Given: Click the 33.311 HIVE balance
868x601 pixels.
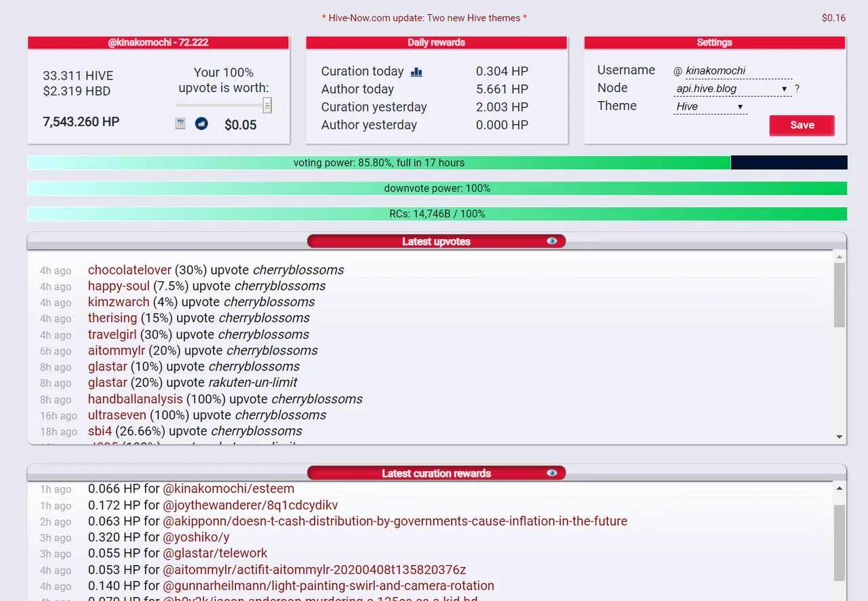Looking at the screenshot, I should coord(78,76).
